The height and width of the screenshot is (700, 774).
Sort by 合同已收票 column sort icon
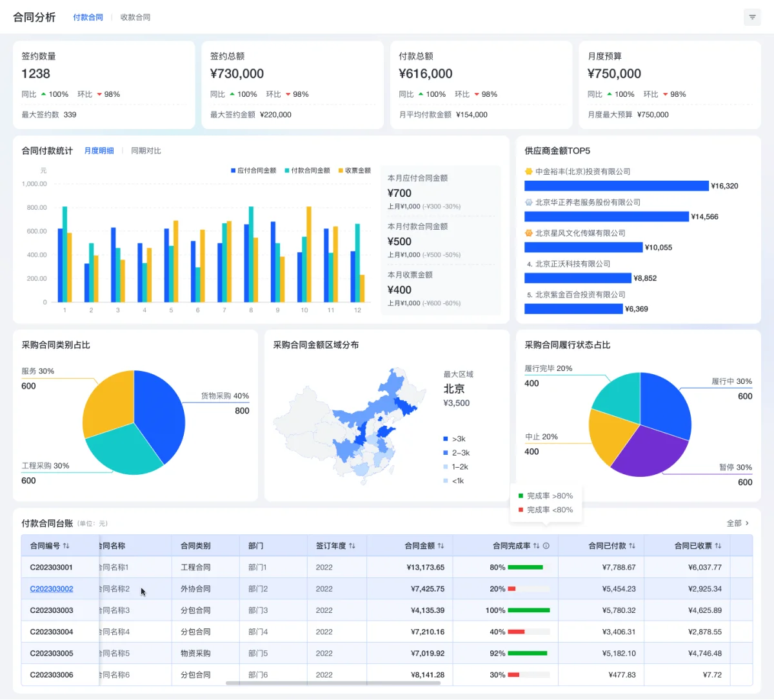point(718,546)
